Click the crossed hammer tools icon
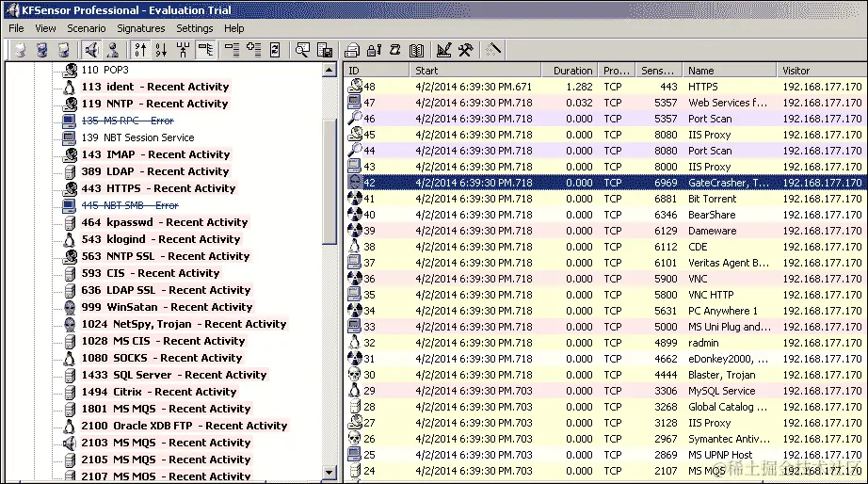 click(x=466, y=50)
